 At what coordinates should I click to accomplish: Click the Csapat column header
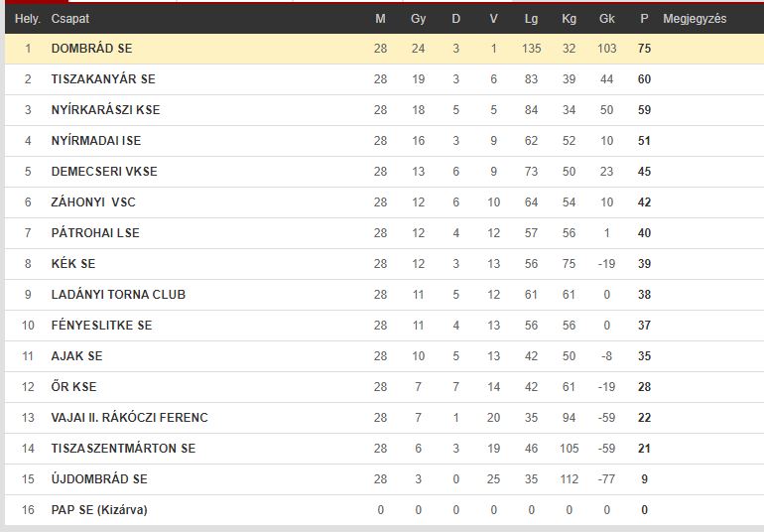point(70,19)
